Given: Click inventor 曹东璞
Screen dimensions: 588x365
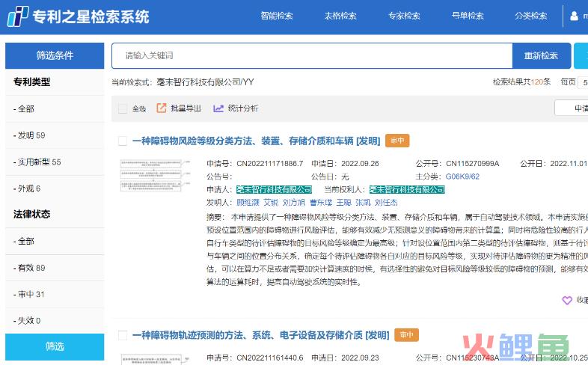Looking at the screenshot, I should tap(321, 203).
